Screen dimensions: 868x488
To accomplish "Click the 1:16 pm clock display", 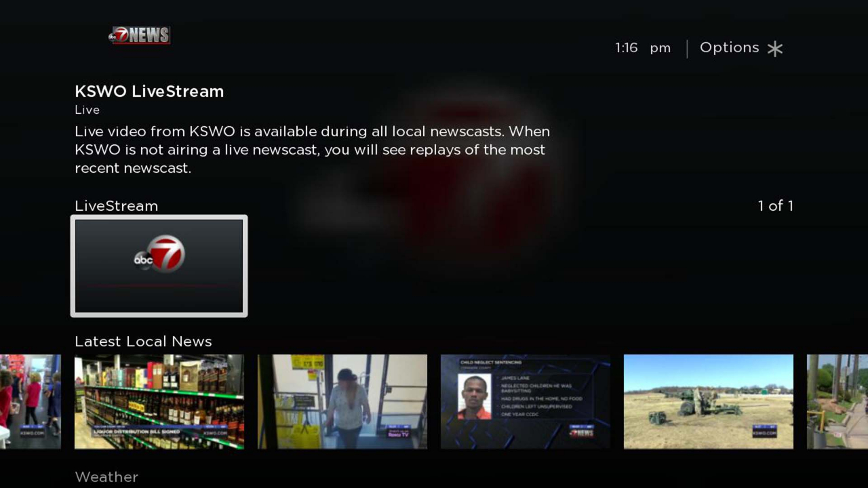I will click(x=642, y=47).
